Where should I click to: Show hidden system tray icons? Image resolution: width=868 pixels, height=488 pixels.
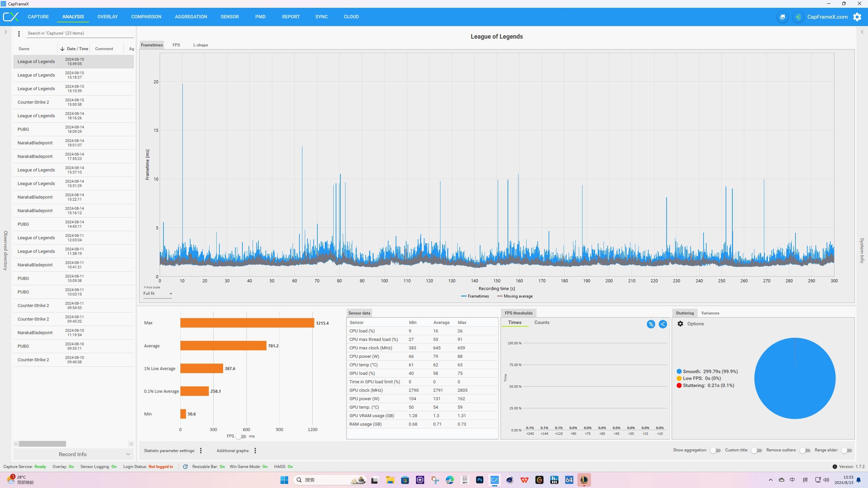[771, 480]
